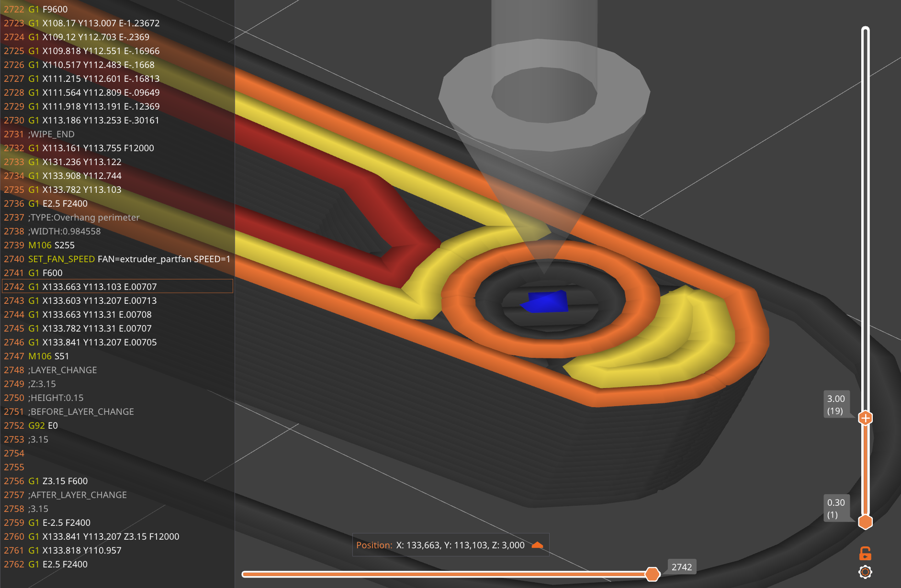Viewport: 901px width, 588px height.
Task: Toggle the unlock padlock for the layer slider
Action: (x=866, y=553)
